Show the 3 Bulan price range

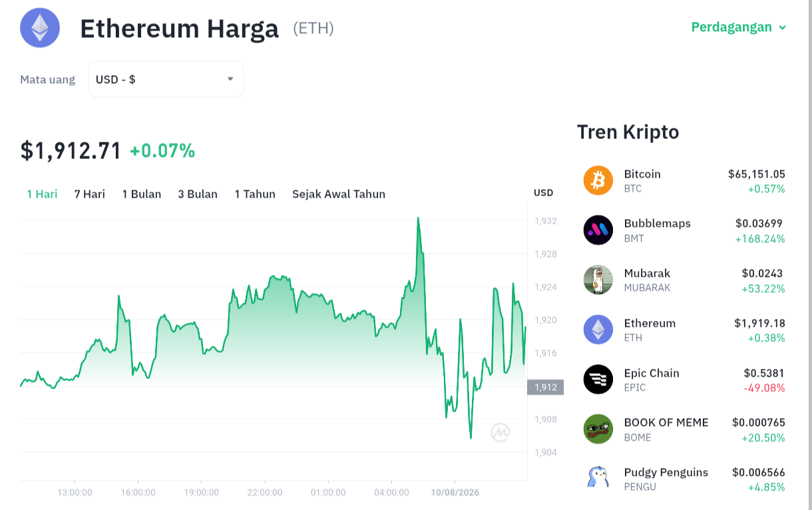click(x=198, y=194)
